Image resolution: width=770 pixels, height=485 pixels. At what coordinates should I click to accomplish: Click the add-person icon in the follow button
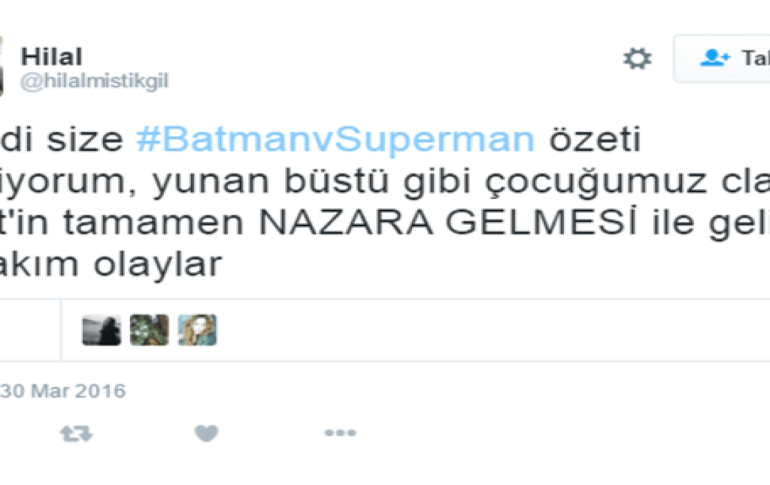[715, 58]
